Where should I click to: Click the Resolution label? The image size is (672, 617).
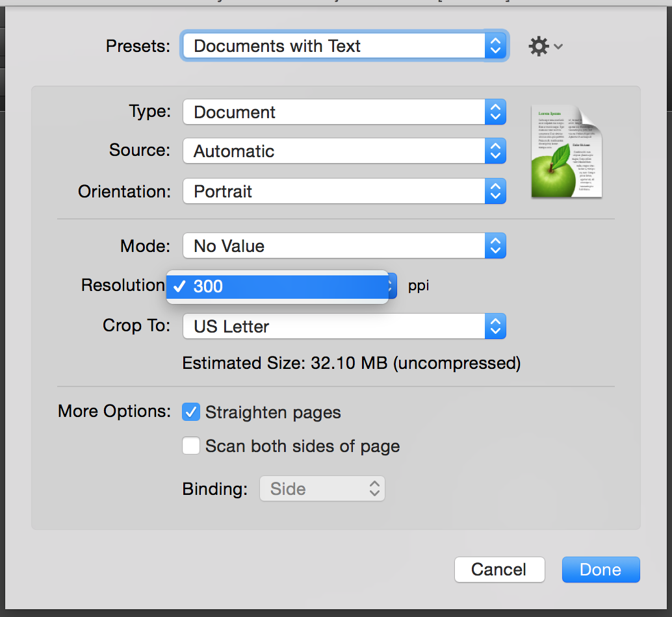pos(123,286)
